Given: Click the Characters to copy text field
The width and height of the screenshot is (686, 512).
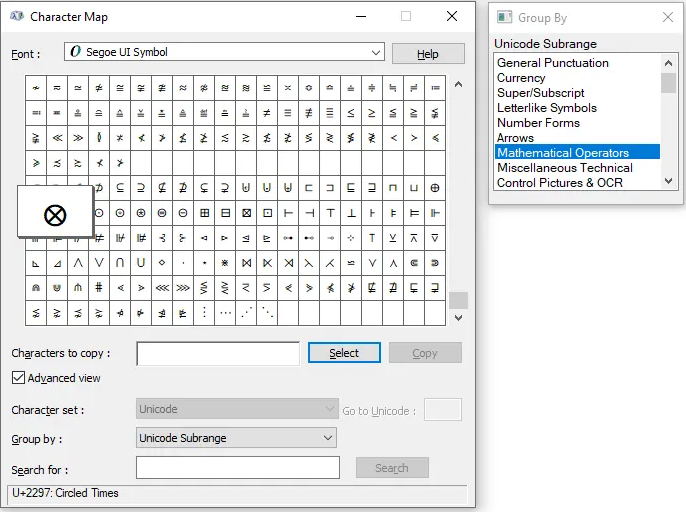Looking at the screenshot, I should pyautogui.click(x=218, y=353).
